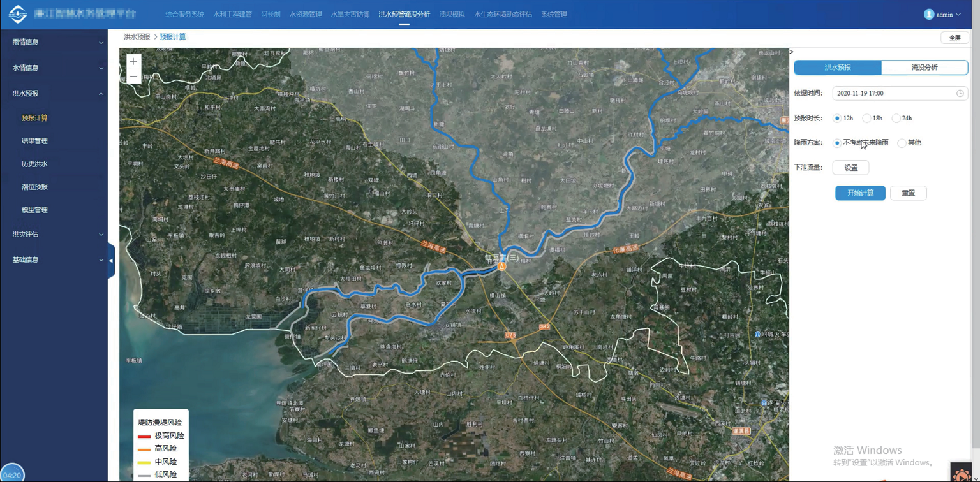This screenshot has width=980, height=482.
Task: Open 结果管理 in the sidebar
Action: pos(34,141)
